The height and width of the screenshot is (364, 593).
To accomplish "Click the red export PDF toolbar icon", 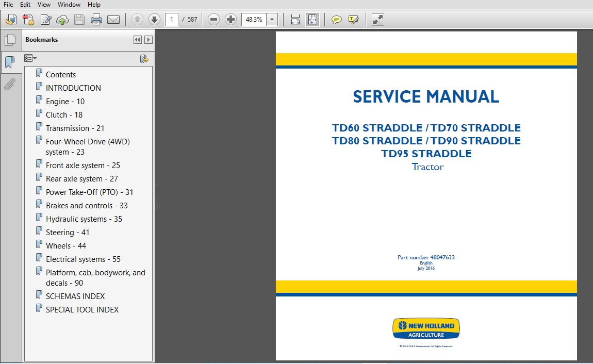I will pyautogui.click(x=28, y=20).
